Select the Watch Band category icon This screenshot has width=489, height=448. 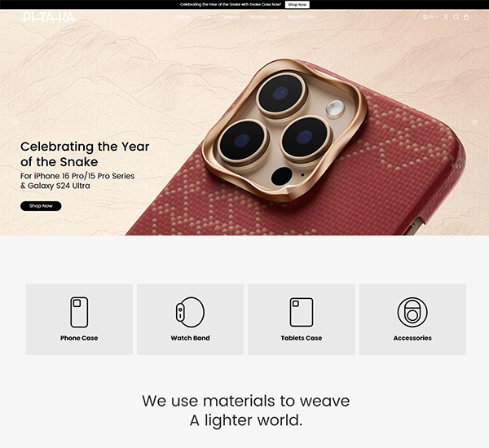(x=190, y=312)
